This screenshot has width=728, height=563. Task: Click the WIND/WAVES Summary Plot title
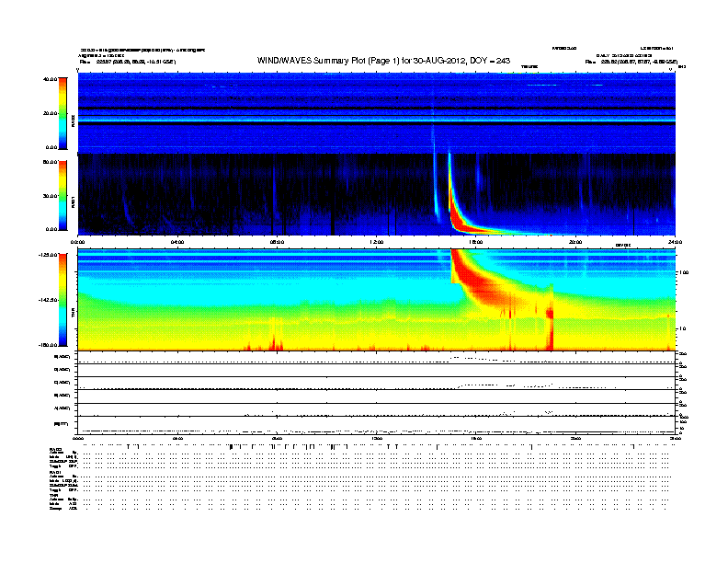(383, 61)
